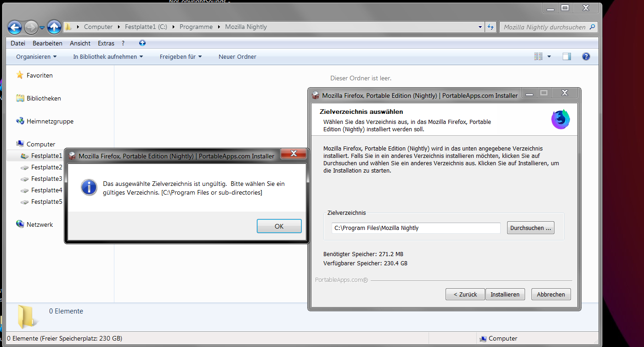Image resolution: width=644 pixels, height=347 pixels.
Task: Click the round up-arrow button beside the address bar
Action: tap(54, 27)
